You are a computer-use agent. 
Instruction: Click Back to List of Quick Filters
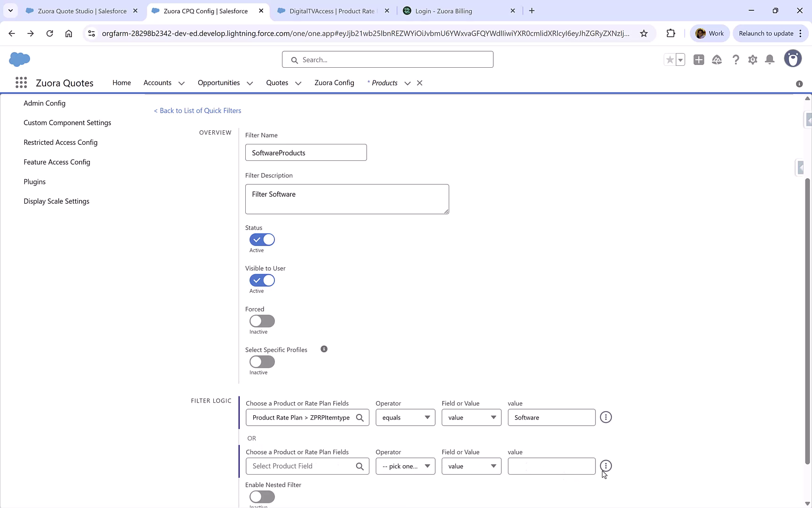(197, 110)
